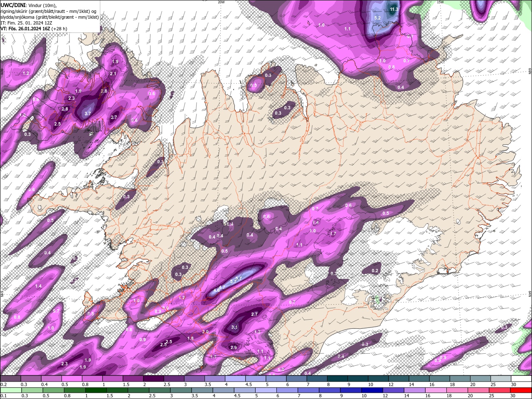Click the 2.0 precipitation value on the map

[205, 332]
